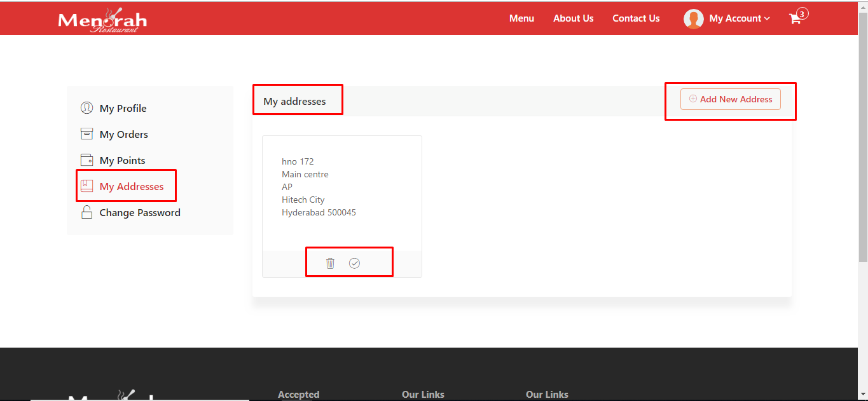Screen dimensions: 868x401
Task: Open the shopping cart icon
Action: pos(795,19)
